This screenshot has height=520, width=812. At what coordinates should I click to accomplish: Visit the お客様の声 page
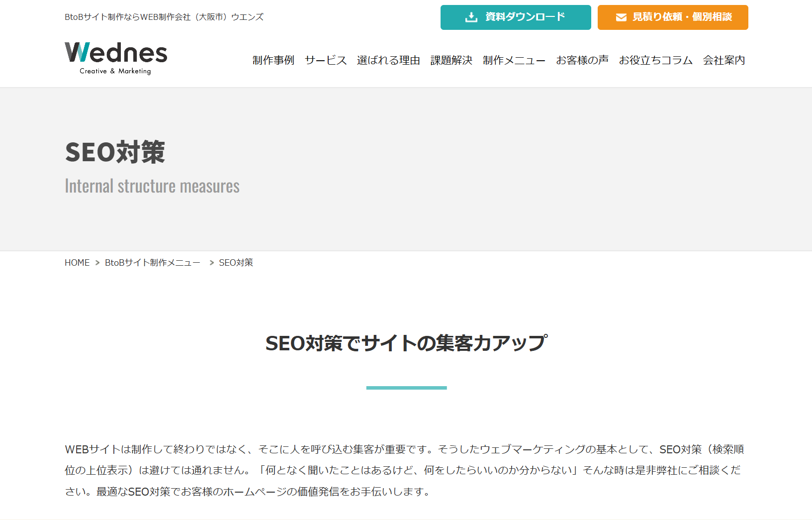point(582,60)
